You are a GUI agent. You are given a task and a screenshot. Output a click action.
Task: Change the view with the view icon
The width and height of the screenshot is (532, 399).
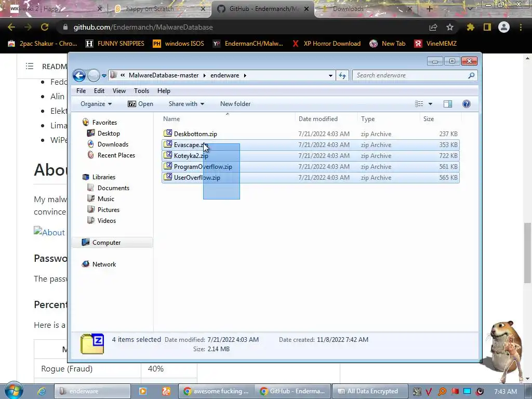[x=419, y=104]
